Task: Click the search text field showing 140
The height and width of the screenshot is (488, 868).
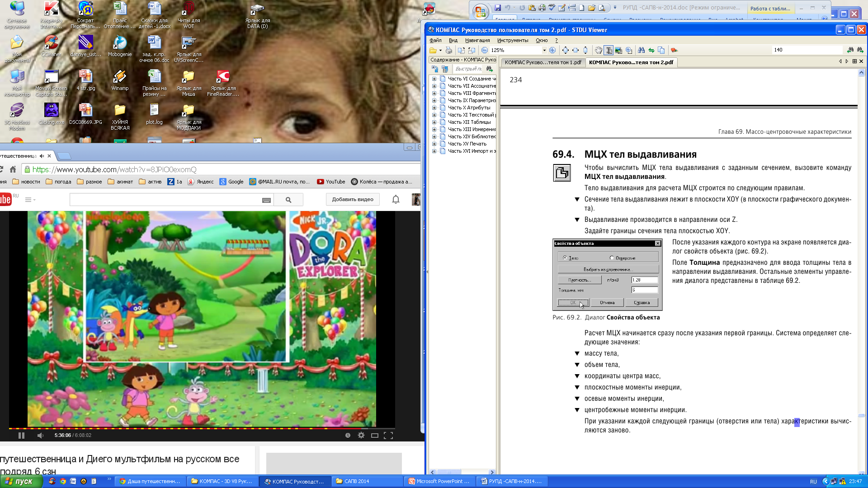Action: tap(807, 50)
